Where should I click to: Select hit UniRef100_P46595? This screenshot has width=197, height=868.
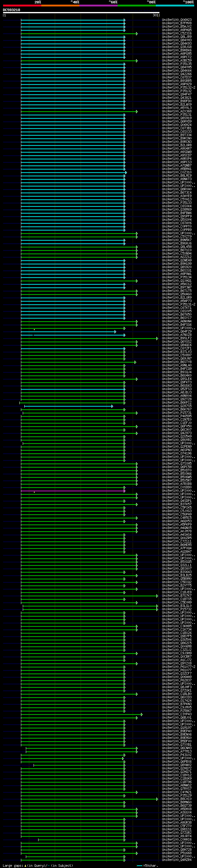tap(177, 416)
